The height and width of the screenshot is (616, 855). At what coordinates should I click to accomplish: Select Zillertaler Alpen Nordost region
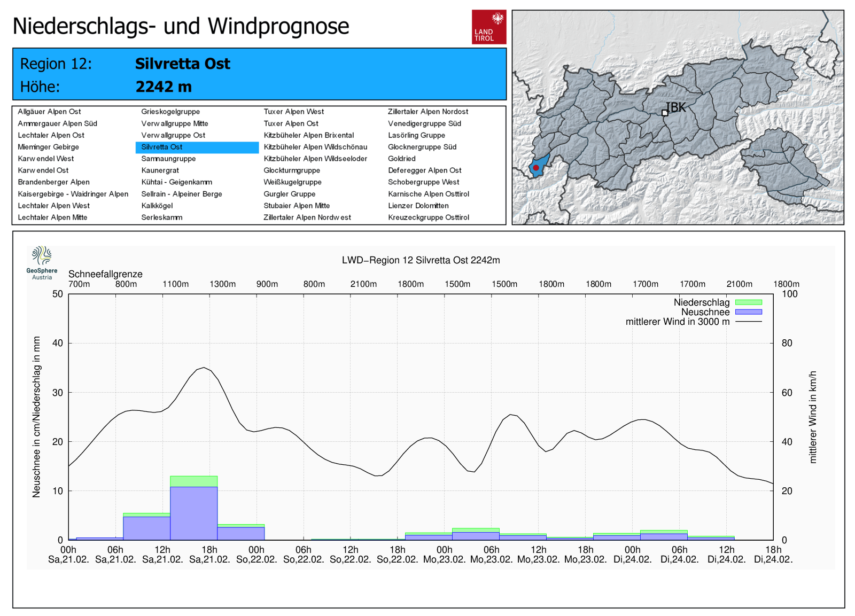coord(428,112)
